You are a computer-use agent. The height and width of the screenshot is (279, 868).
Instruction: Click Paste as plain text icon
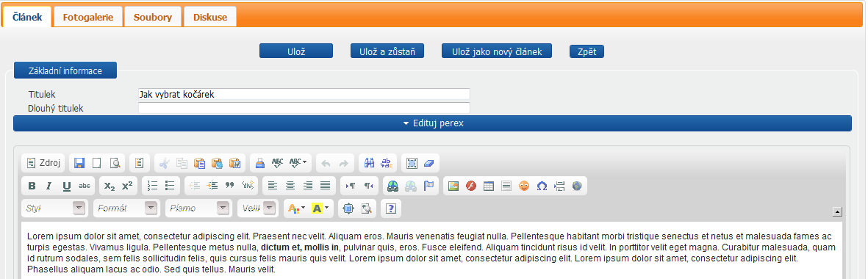tap(217, 163)
